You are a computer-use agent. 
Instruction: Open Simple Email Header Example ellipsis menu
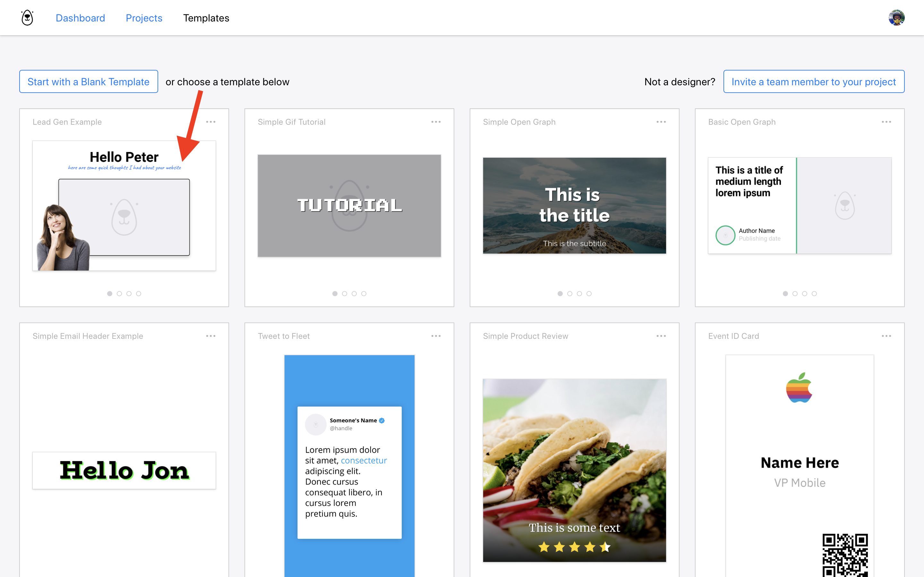pyautogui.click(x=211, y=336)
